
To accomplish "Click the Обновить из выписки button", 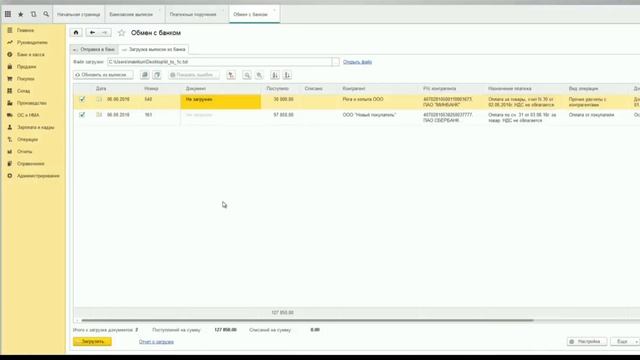I will point(103,75).
